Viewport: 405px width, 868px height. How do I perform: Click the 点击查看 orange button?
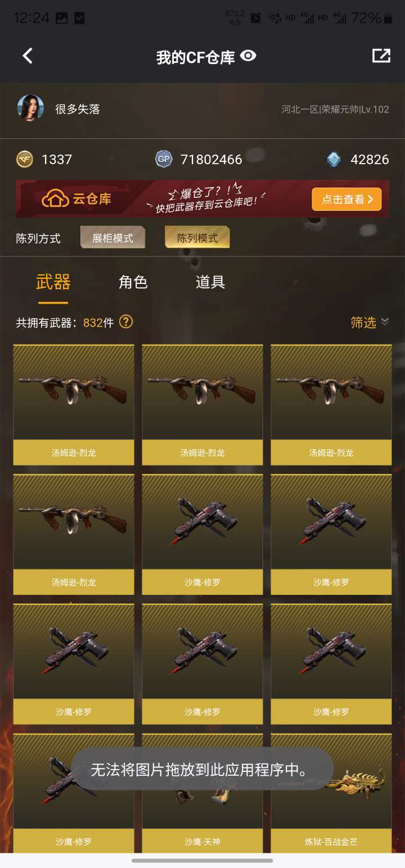pyautogui.click(x=346, y=199)
